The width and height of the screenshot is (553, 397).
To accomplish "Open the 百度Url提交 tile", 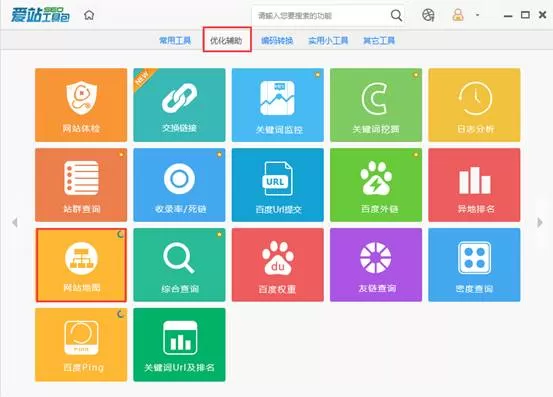I will pos(278,185).
